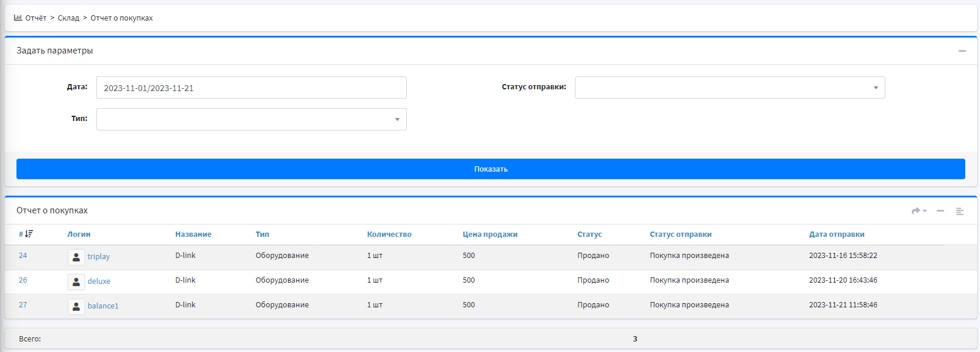
Task: Click user avatar icon beside triplay
Action: pos(76,257)
